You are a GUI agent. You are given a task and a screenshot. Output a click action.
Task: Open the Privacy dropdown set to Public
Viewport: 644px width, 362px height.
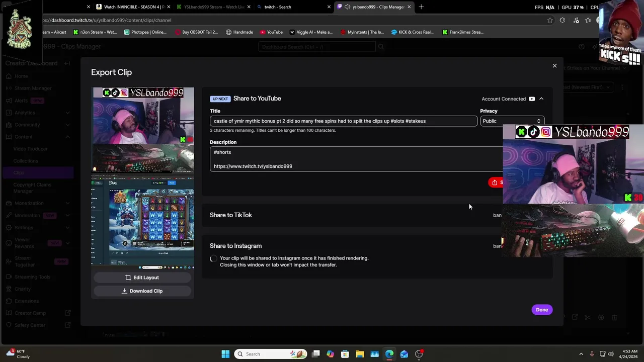pyautogui.click(x=512, y=121)
